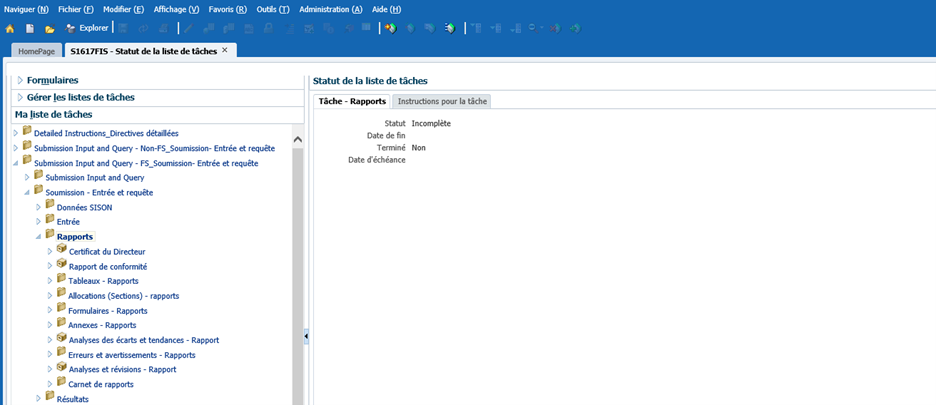This screenshot has width=936, height=405.
Task: Open the Favoris menu
Action: [227, 10]
